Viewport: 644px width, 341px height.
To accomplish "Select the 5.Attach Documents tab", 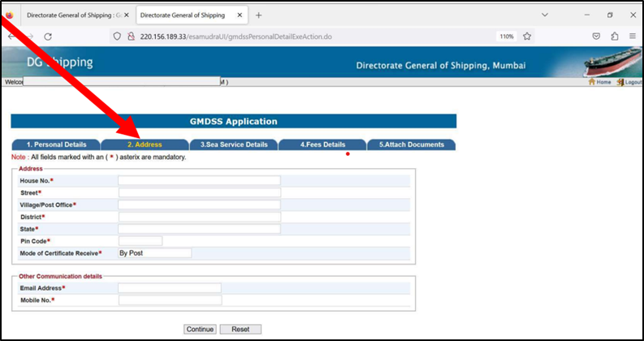I will [411, 145].
